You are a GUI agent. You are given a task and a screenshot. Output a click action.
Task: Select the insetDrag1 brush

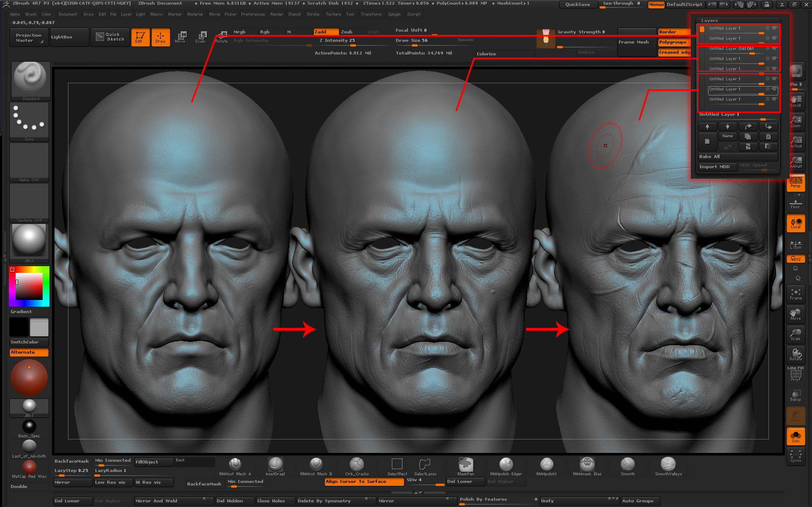[x=275, y=466]
